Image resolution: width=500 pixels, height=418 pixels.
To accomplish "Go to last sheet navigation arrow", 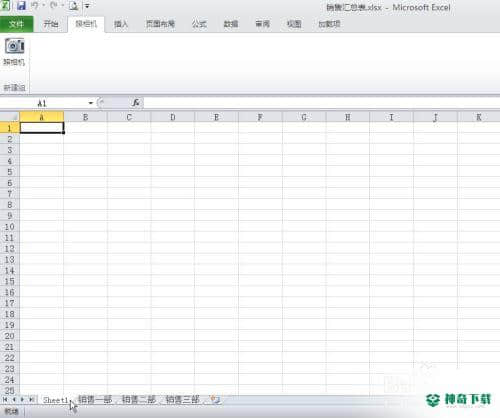I will click(x=32, y=399).
